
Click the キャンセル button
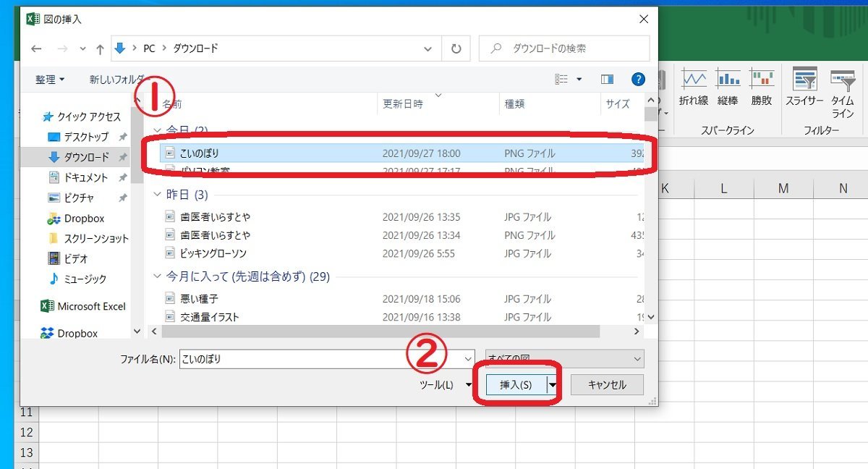606,385
